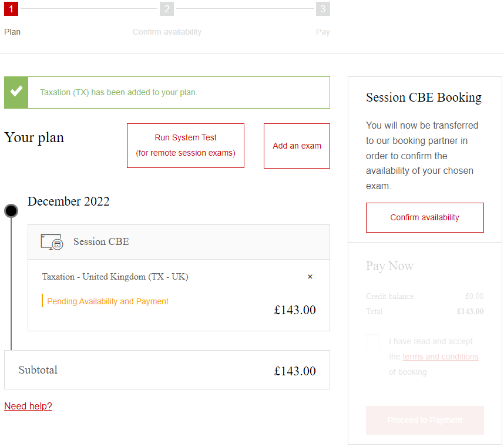The height and width of the screenshot is (447, 504).
Task: Go to step 2 Confirm availability
Action: pos(167,9)
